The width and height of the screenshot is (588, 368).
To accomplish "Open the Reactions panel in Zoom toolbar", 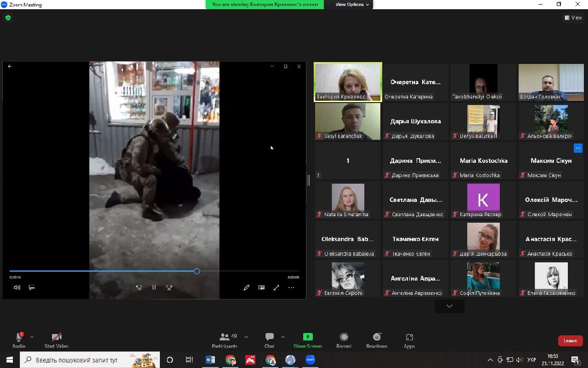I will pos(377,340).
